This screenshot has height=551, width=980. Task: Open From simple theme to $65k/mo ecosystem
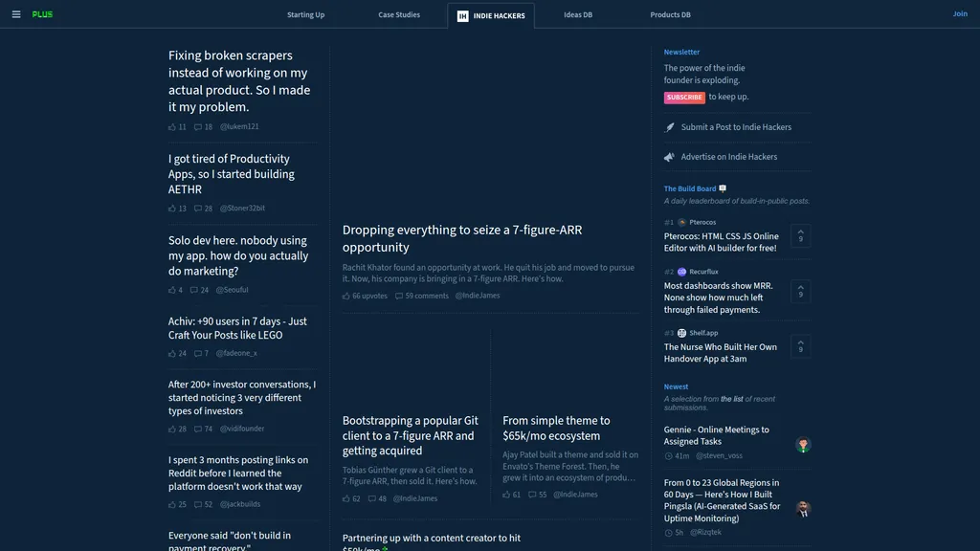556,428
